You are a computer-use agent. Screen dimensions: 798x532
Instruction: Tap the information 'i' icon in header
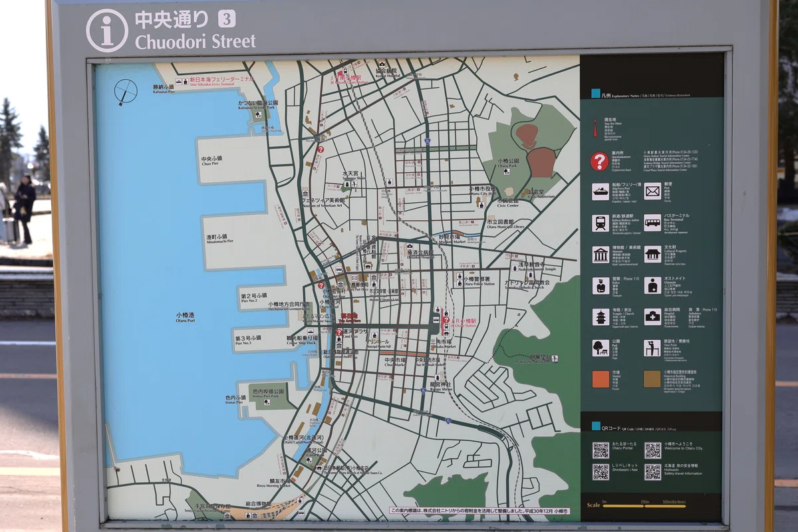[x=106, y=30]
